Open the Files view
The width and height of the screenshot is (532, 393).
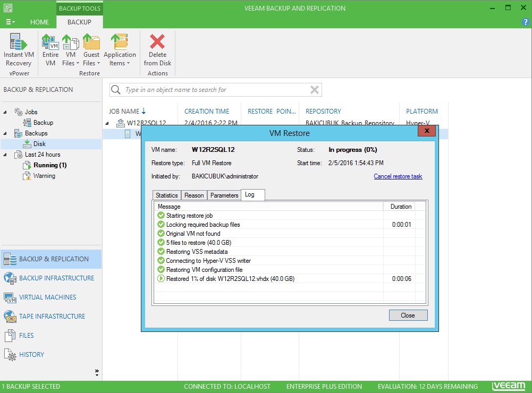point(51,335)
